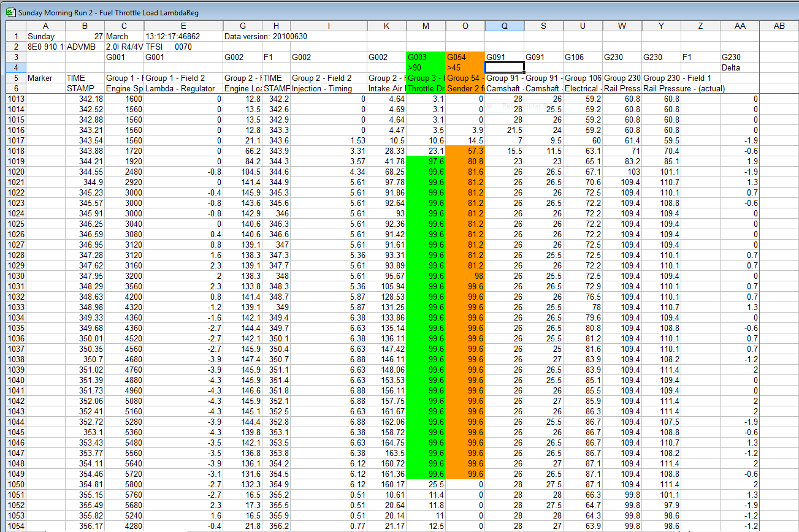The width and height of the screenshot is (799, 532).
Task: Select column W header
Action: [622, 26]
